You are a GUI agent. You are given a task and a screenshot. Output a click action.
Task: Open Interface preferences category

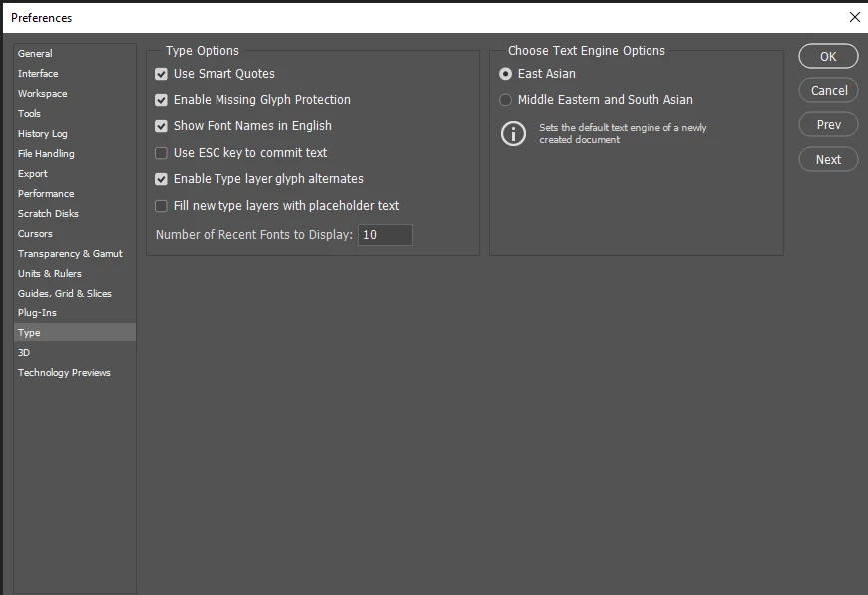coord(75,73)
